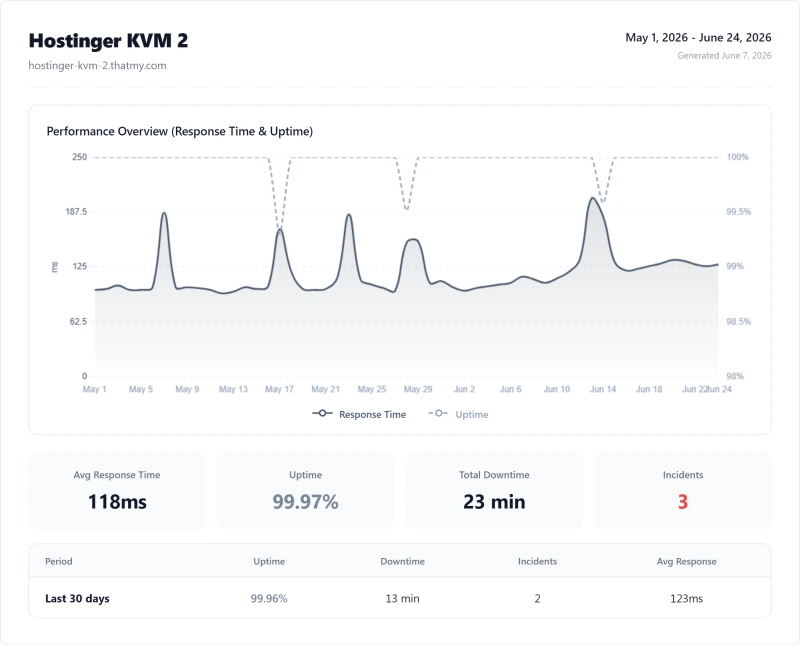Click the incidents cell showing 2

pos(537,599)
